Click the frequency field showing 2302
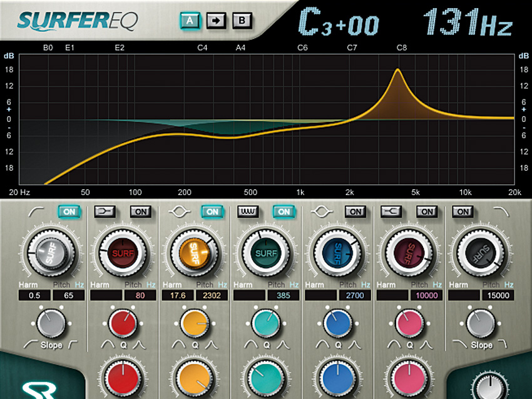532x399 pixels. coord(212,295)
